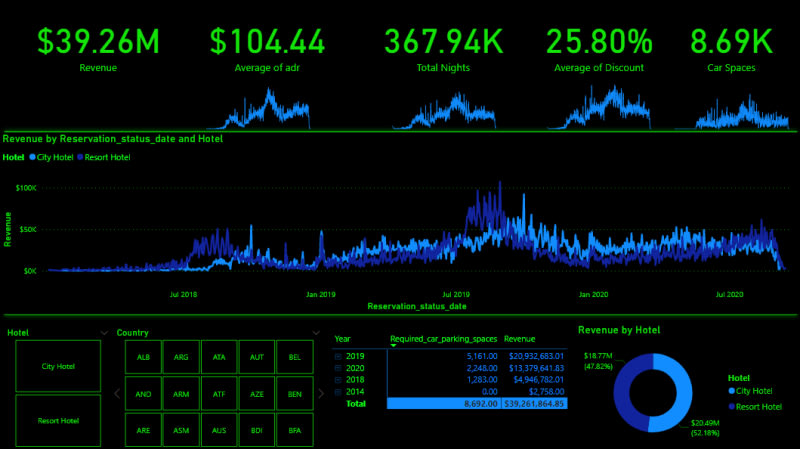The width and height of the screenshot is (800, 449).
Task: Expand the 2014 year row
Action: [x=338, y=392]
